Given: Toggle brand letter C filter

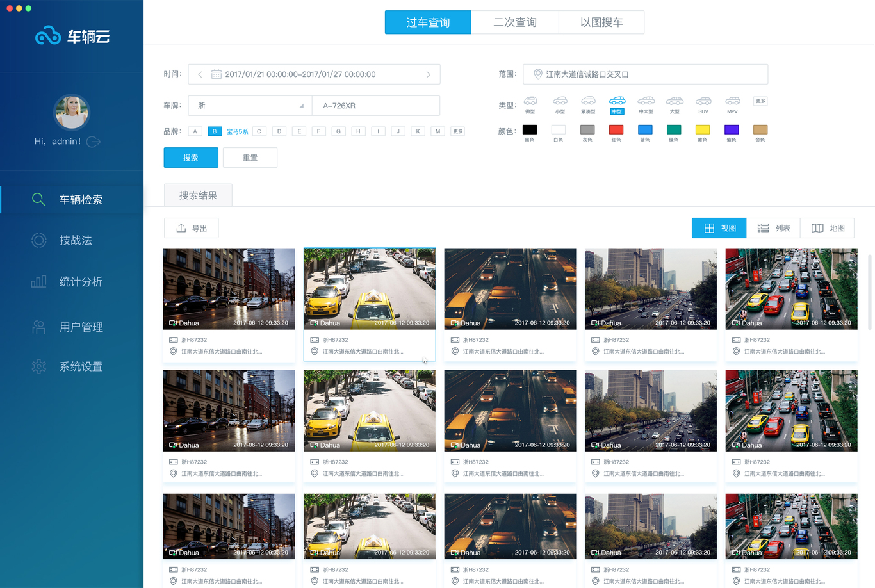Looking at the screenshot, I should (259, 131).
